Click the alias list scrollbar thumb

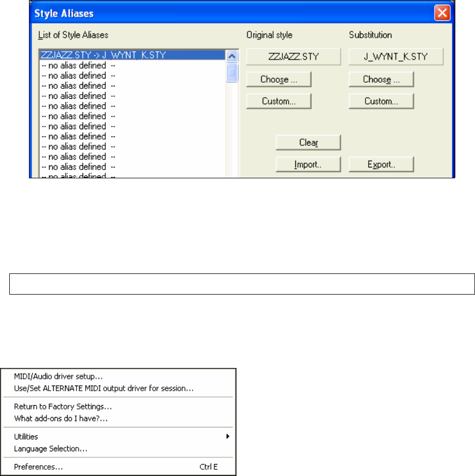coord(232,72)
